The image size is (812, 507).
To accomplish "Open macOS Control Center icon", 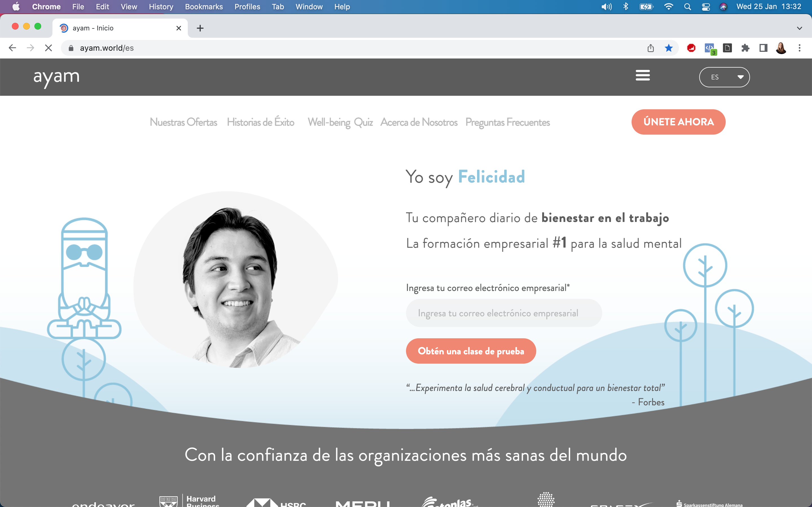I will coord(706,7).
